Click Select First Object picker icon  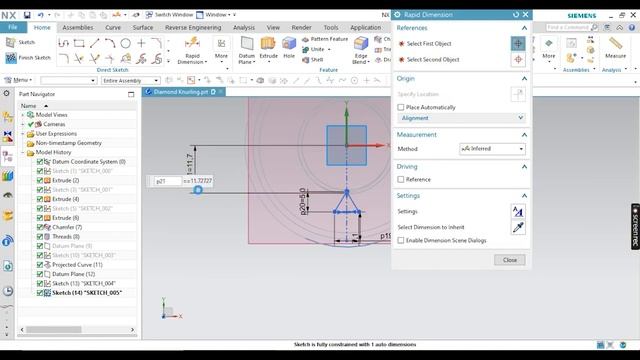tap(518, 44)
